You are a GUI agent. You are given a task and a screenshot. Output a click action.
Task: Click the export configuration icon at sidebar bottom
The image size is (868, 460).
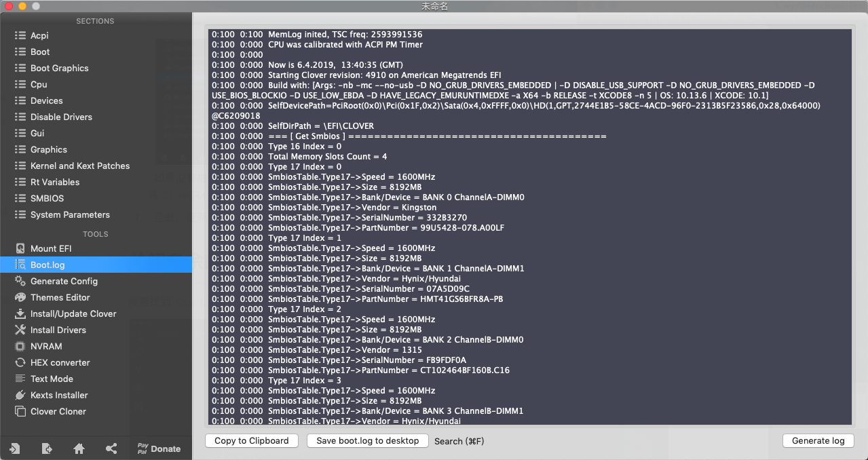click(47, 448)
